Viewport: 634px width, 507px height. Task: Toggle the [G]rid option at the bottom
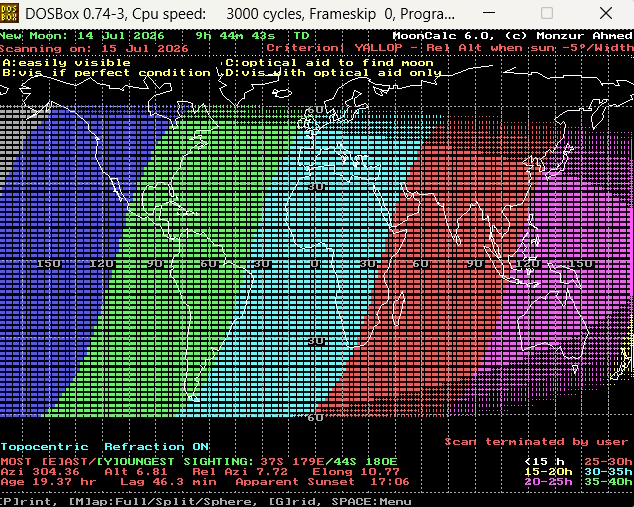tap(295, 502)
